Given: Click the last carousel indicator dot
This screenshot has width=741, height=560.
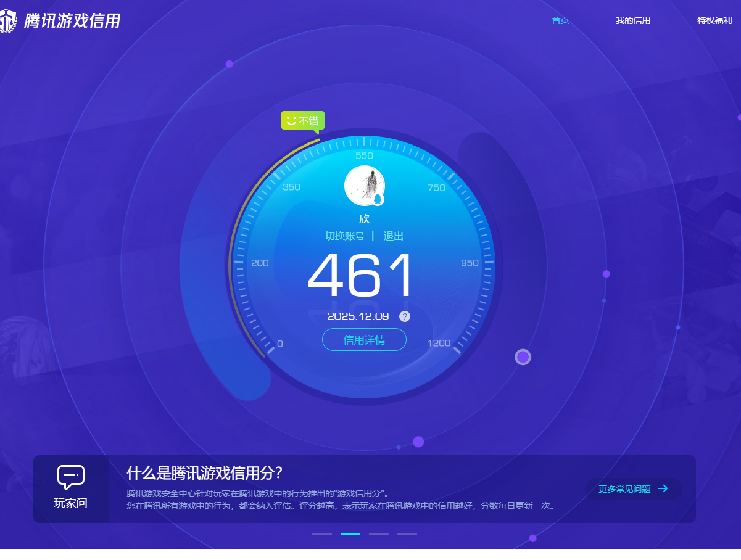Looking at the screenshot, I should click(x=407, y=533).
